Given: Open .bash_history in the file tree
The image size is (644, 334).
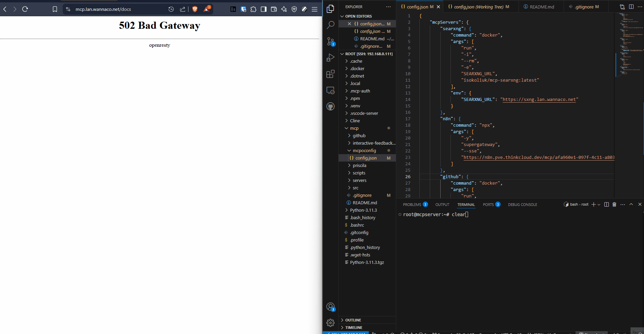Looking at the screenshot, I should click(x=367, y=218).
